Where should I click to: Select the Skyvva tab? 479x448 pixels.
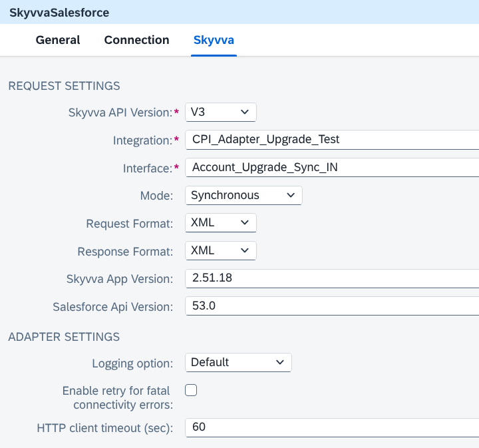[214, 40]
